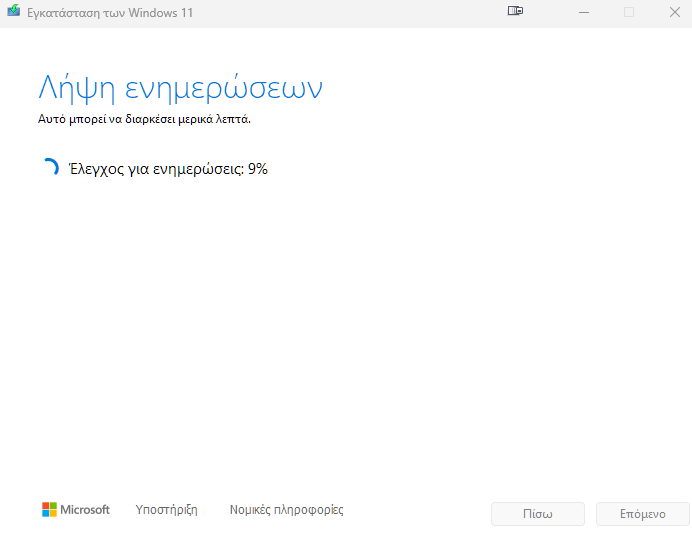Click the Επόμενο next button
692x539 pixels.
coord(643,514)
